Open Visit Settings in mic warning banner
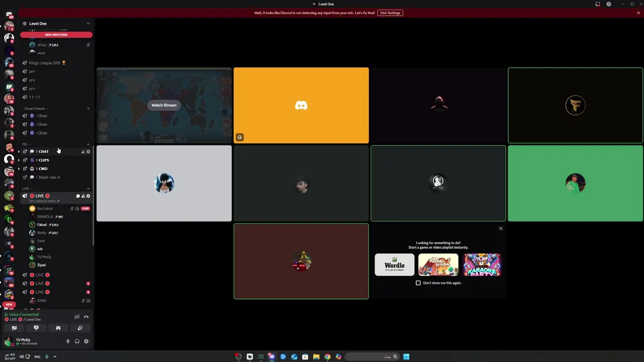 tap(390, 13)
